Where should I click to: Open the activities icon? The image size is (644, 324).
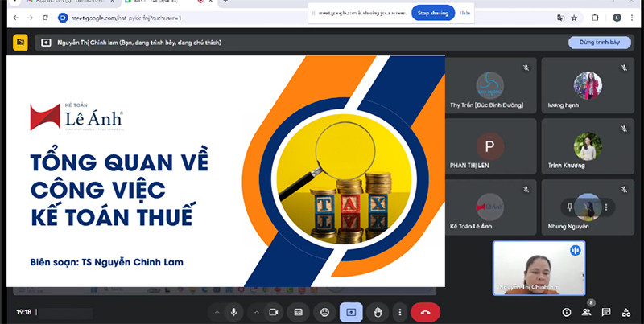[x=625, y=312]
